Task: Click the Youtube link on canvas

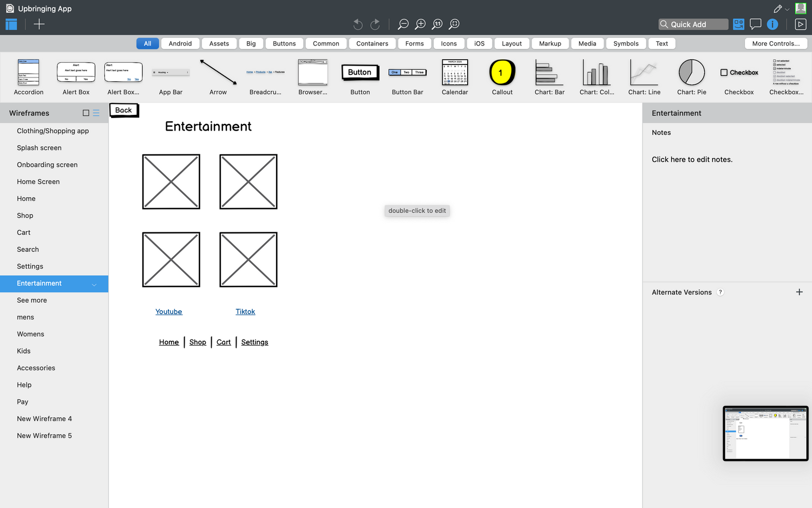Action: click(169, 311)
